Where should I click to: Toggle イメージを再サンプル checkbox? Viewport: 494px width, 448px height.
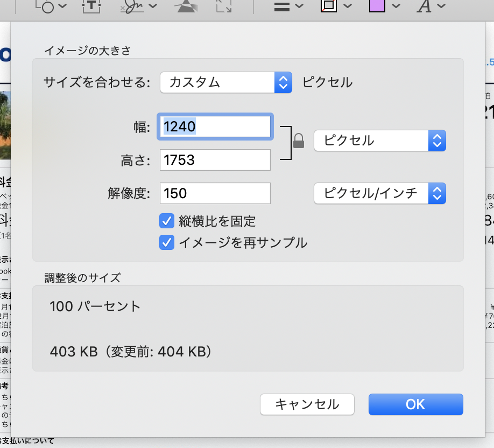coord(167,242)
